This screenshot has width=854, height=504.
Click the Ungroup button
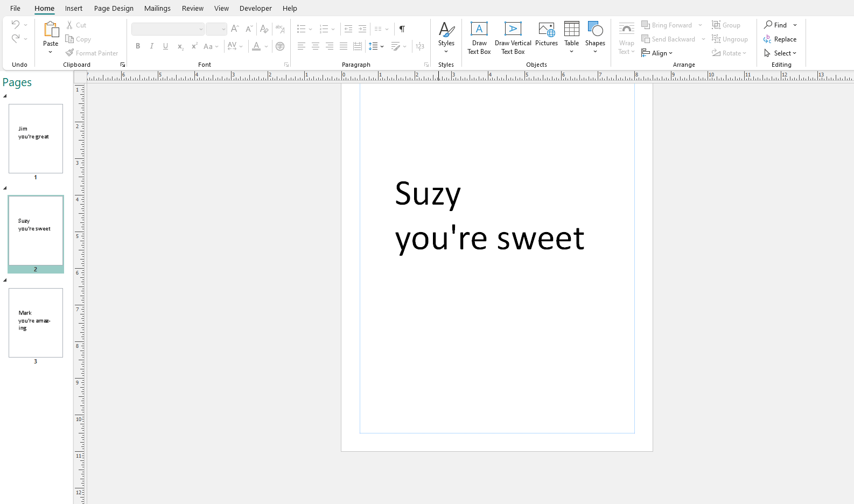pos(730,39)
